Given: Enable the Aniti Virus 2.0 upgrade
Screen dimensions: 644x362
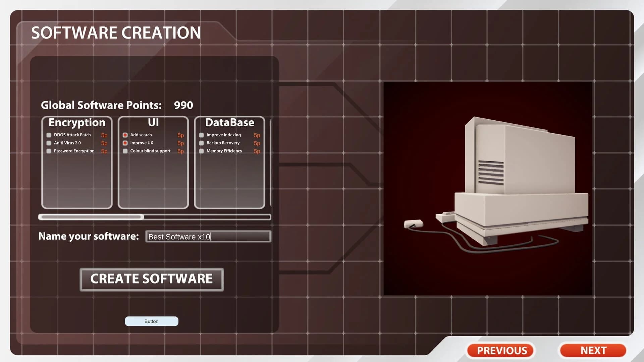Looking at the screenshot, I should coord(49,143).
